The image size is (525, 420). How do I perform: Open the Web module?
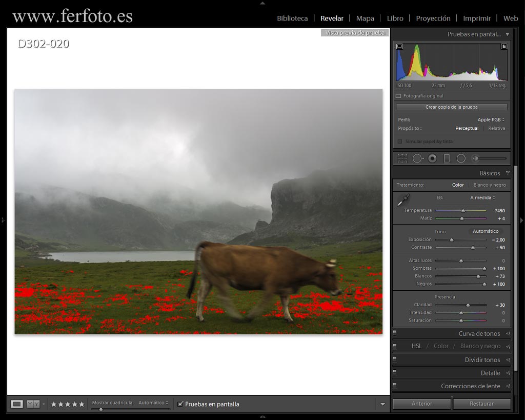point(511,18)
